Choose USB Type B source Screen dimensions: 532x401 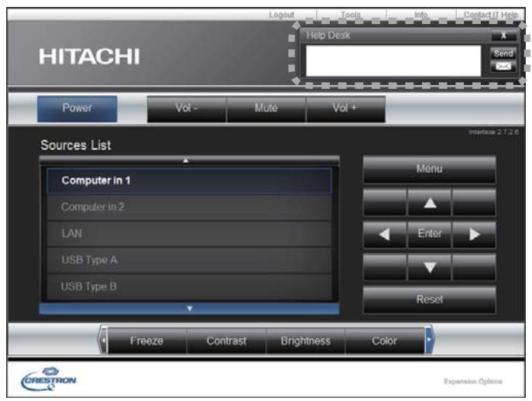tap(189, 286)
